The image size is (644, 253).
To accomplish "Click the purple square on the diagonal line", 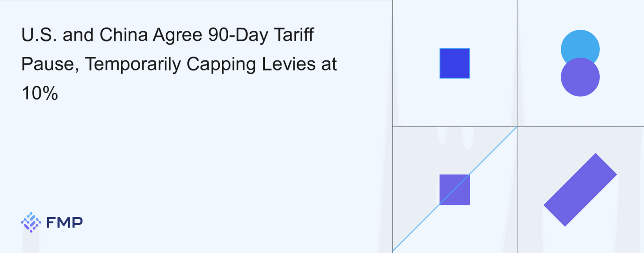I will point(455,190).
